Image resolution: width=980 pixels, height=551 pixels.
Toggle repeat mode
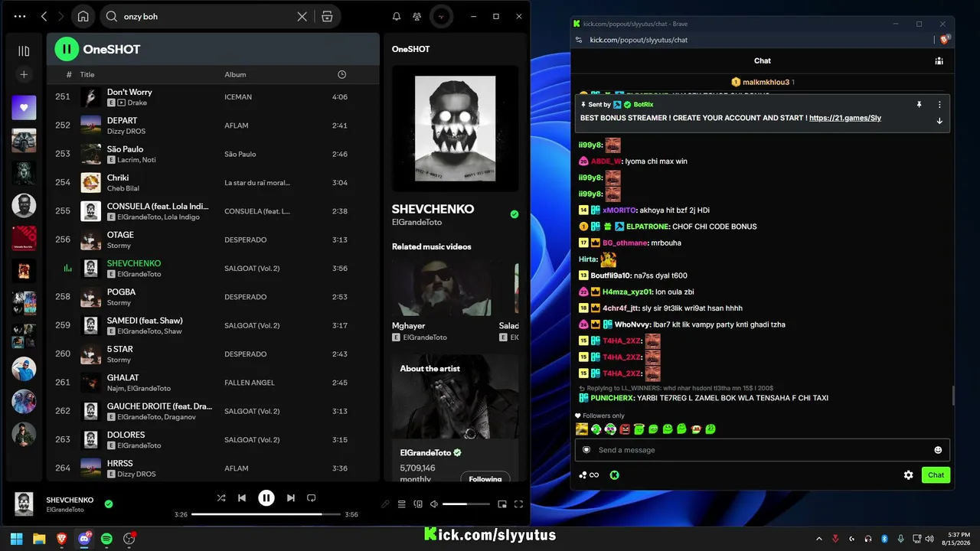click(312, 498)
